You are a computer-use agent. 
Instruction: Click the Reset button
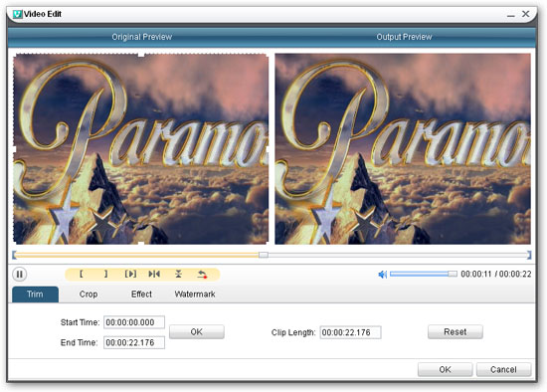(x=456, y=332)
